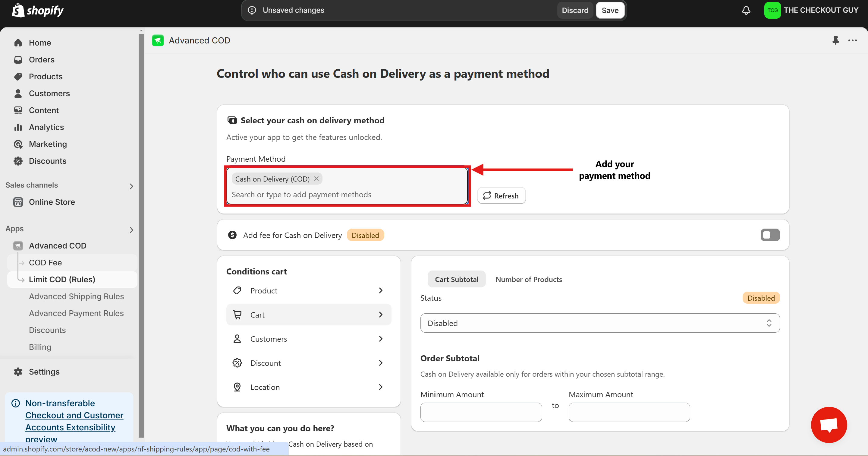Click the Discounts percent badge icon

pos(18,161)
